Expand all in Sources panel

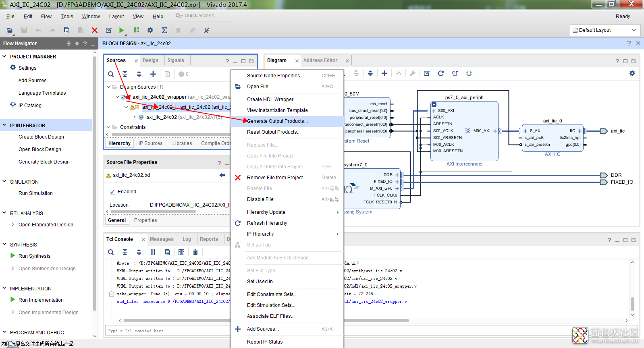click(139, 74)
